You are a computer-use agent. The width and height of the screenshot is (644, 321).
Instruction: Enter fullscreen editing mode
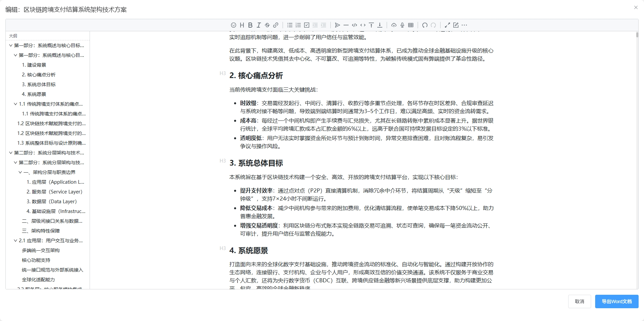tap(447, 25)
